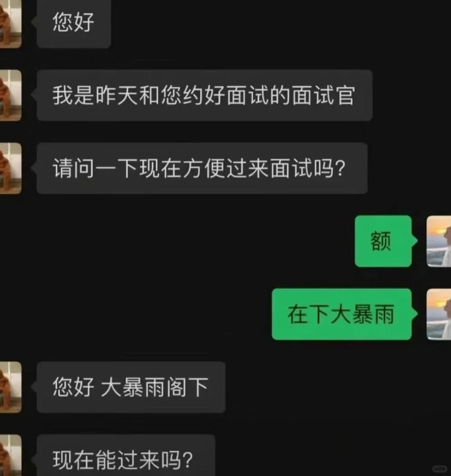Select the 我是昨天和您约好面试的面试官 bubble
The image size is (451, 476).
[x=205, y=95]
